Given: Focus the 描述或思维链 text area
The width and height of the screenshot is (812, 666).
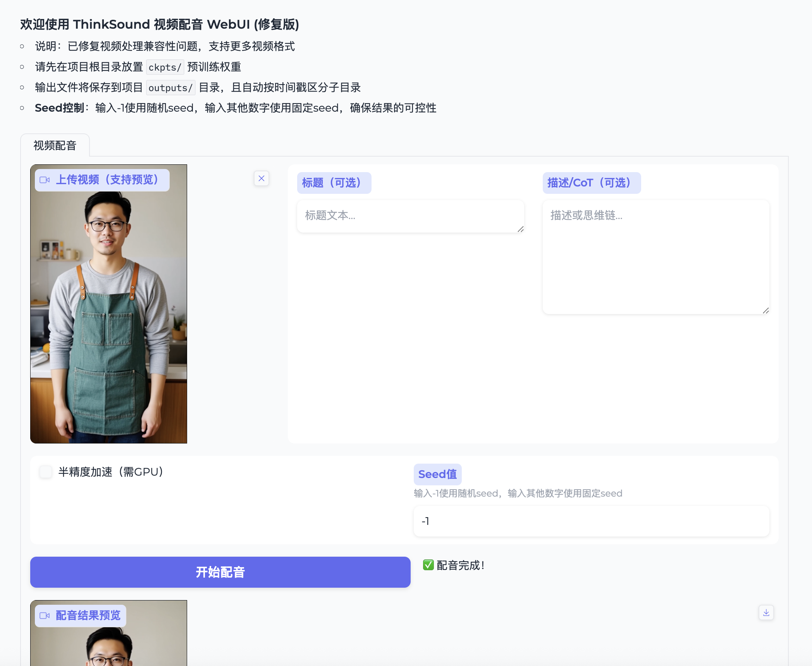Looking at the screenshot, I should (x=656, y=257).
